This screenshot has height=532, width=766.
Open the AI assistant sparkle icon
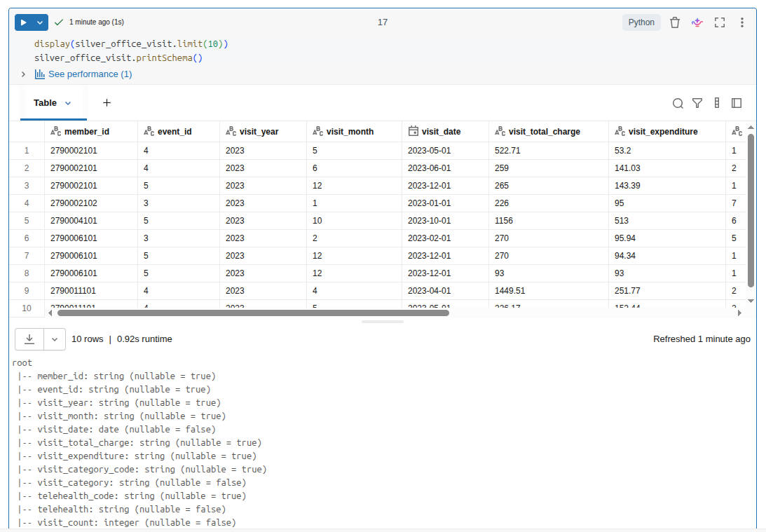pos(697,22)
